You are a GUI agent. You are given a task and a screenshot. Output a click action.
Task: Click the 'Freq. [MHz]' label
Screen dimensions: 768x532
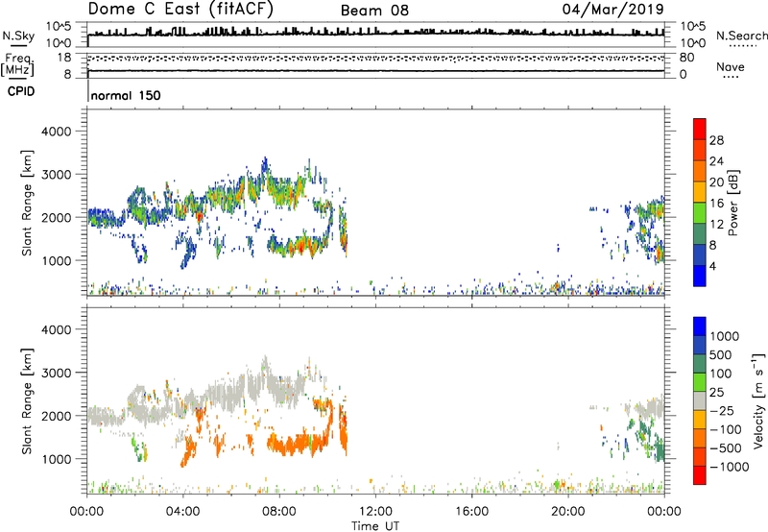tap(17, 64)
